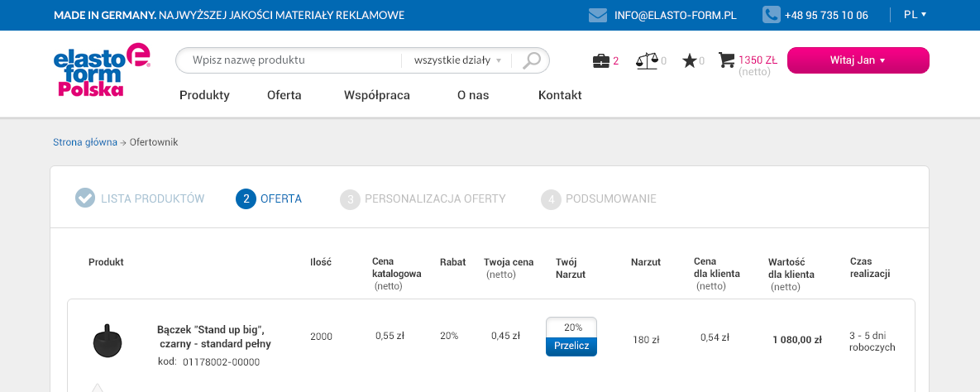
Task: Open the Oferta menu
Action: 284,95
